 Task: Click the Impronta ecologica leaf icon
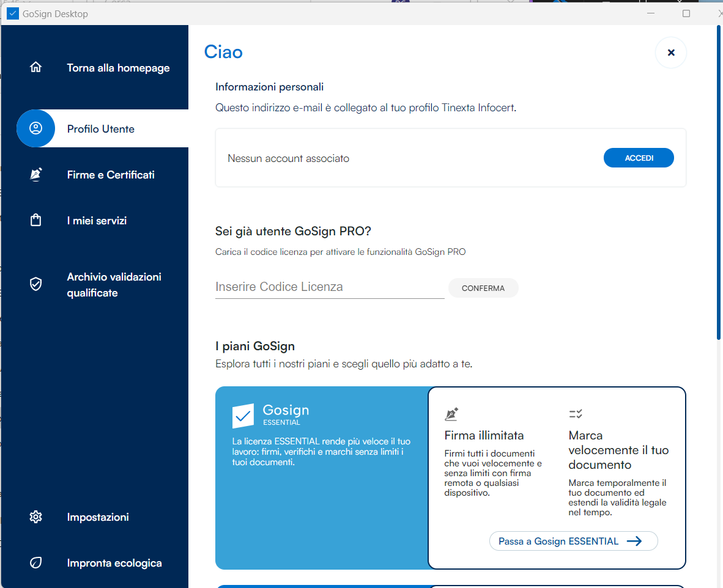[35, 563]
